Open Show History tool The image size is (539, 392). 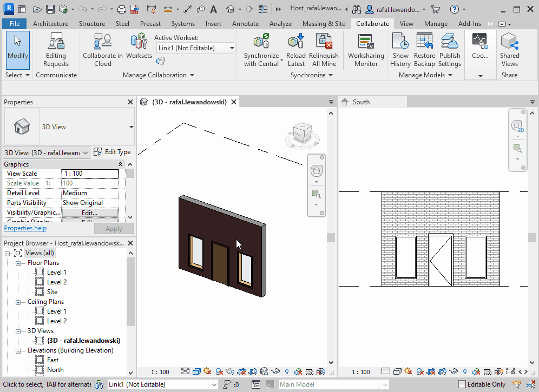tap(400, 50)
